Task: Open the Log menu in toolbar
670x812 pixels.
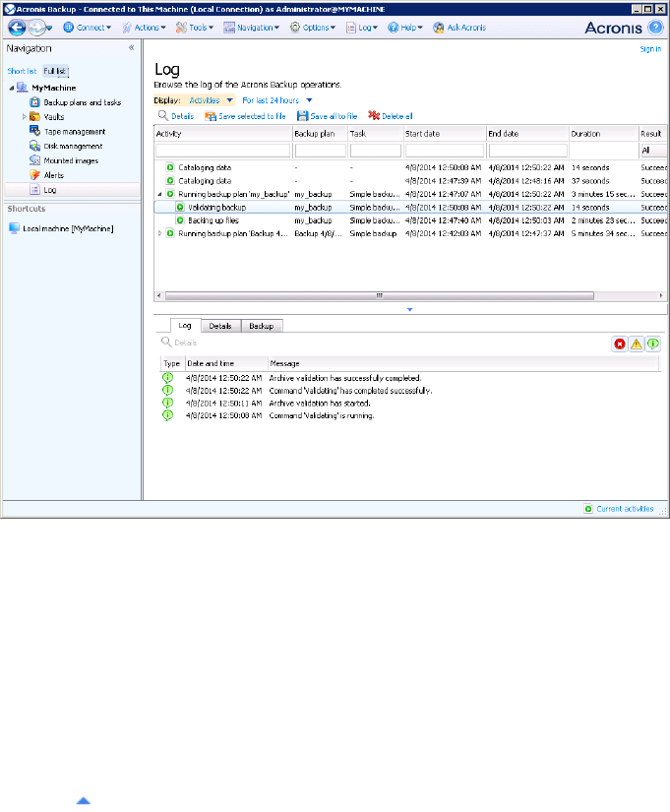Action: click(x=362, y=28)
